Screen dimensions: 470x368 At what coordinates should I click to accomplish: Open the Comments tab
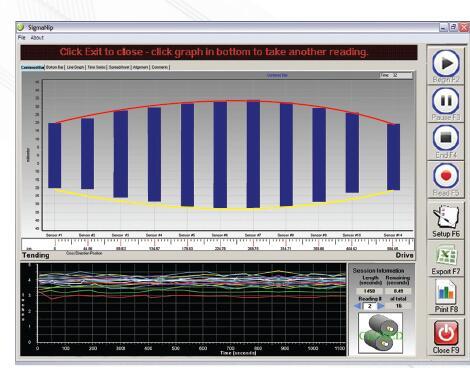pyautogui.click(x=160, y=67)
